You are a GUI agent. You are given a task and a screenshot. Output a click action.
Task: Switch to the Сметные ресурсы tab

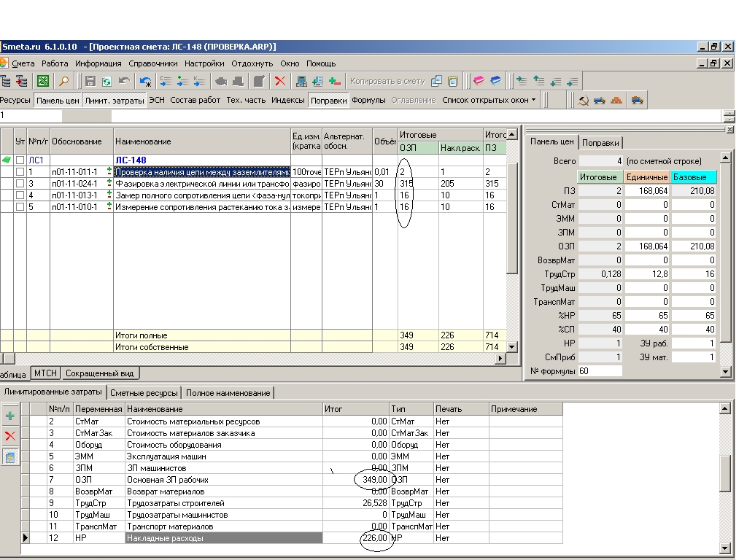point(144,393)
